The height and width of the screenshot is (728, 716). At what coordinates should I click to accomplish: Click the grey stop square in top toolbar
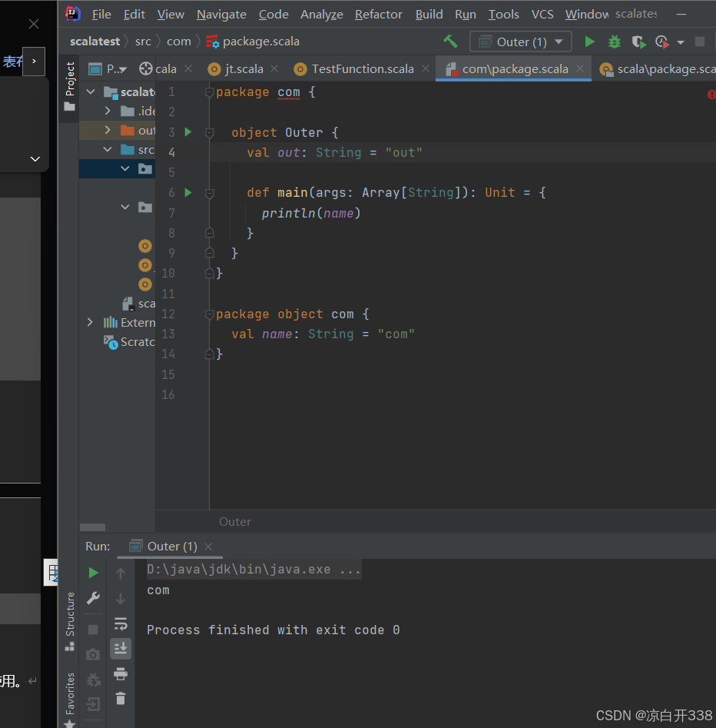click(700, 42)
